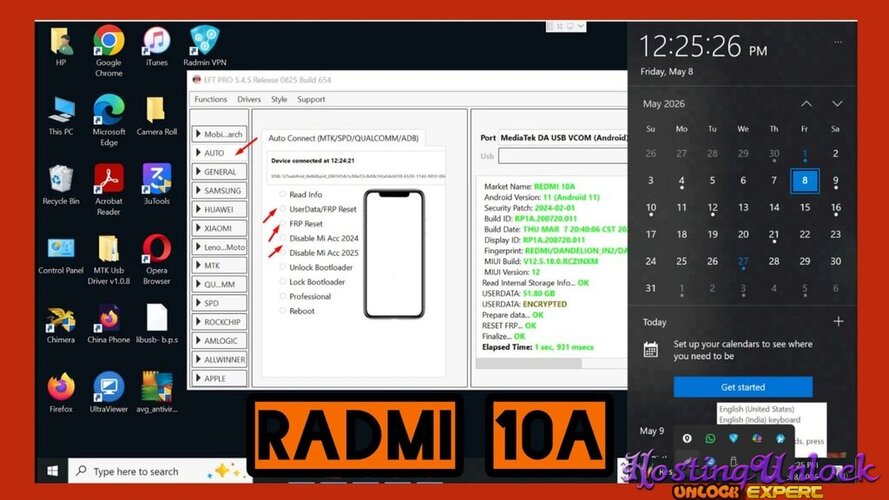Switch to the Auto Connect (MTK/SPD/QUALCOMM/ADB) tab
The image size is (889, 500).
[x=343, y=138]
